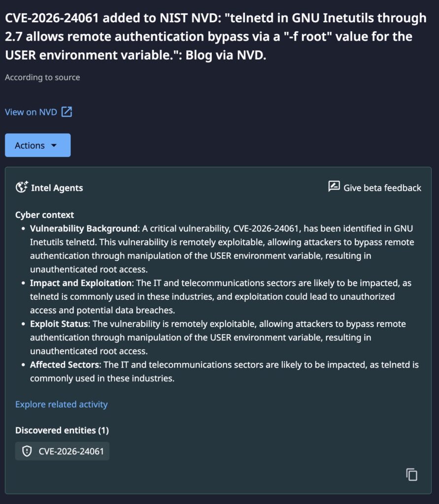Click the sparkle on the Intel Agents logo
This screenshot has width=439, height=504.
[26, 183]
